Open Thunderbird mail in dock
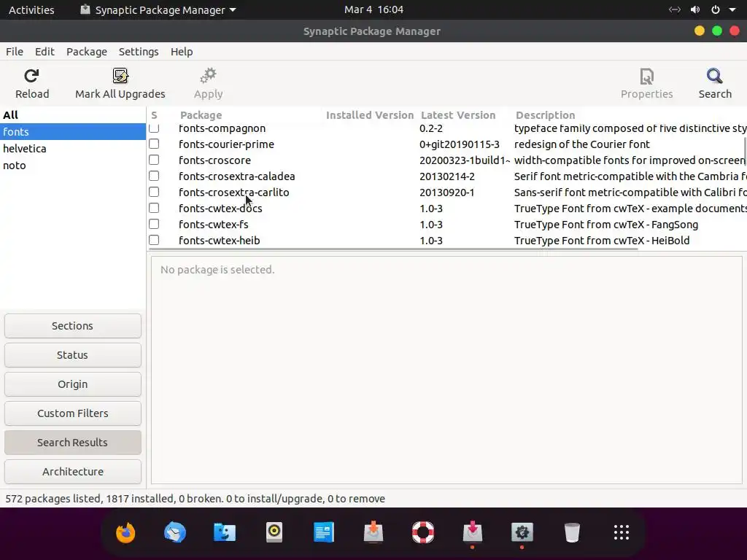 175,532
